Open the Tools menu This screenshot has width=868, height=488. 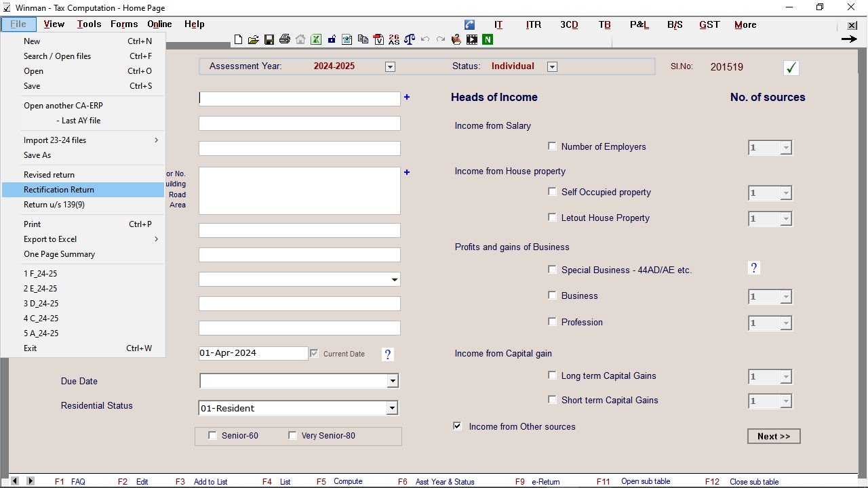click(89, 24)
